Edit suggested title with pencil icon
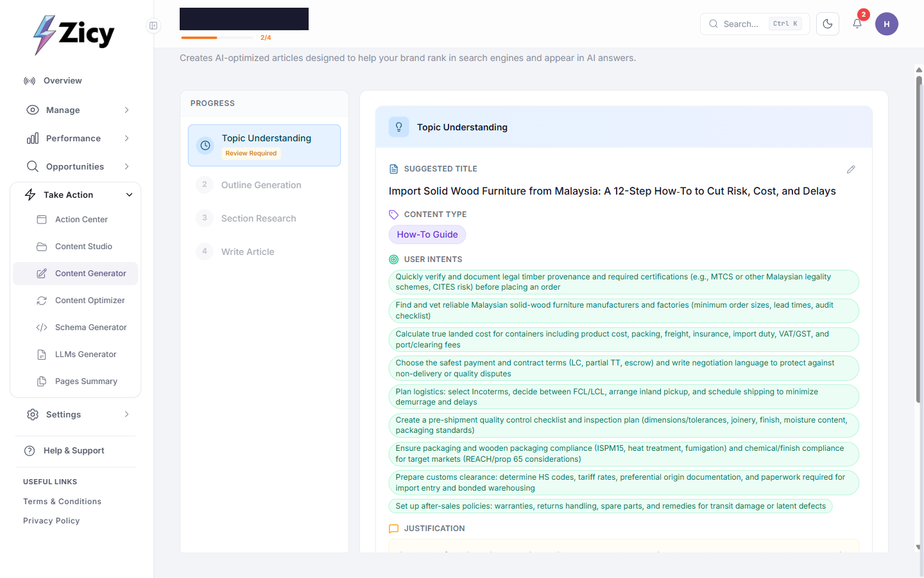The width and height of the screenshot is (924, 578). click(851, 170)
